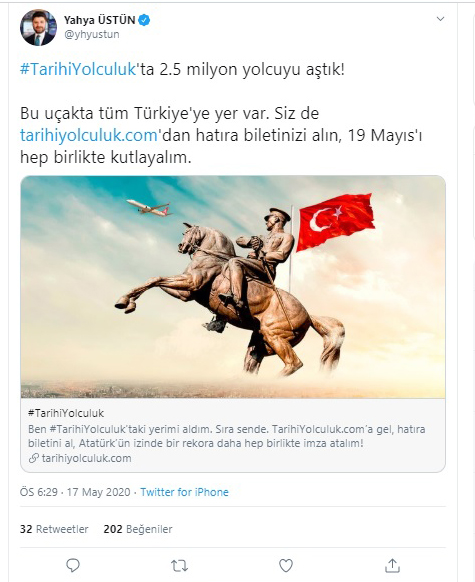Click the reply speech bubble icon
This screenshot has height=582, width=475.
point(73,566)
